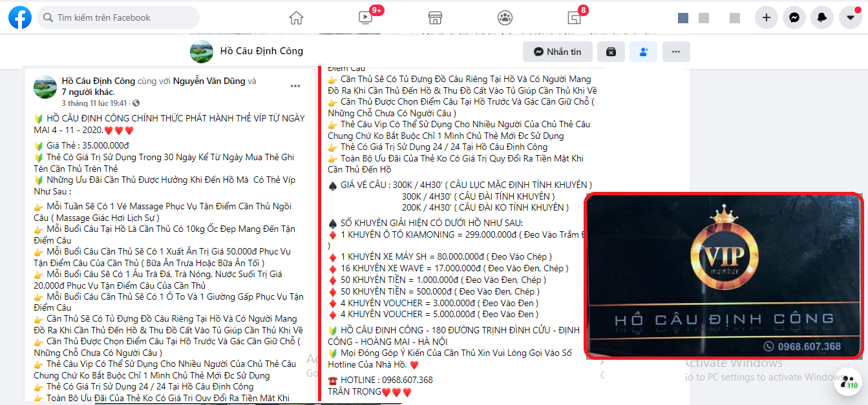868x405 pixels.
Task: Open the Groups icon
Action: pyautogui.click(x=505, y=17)
